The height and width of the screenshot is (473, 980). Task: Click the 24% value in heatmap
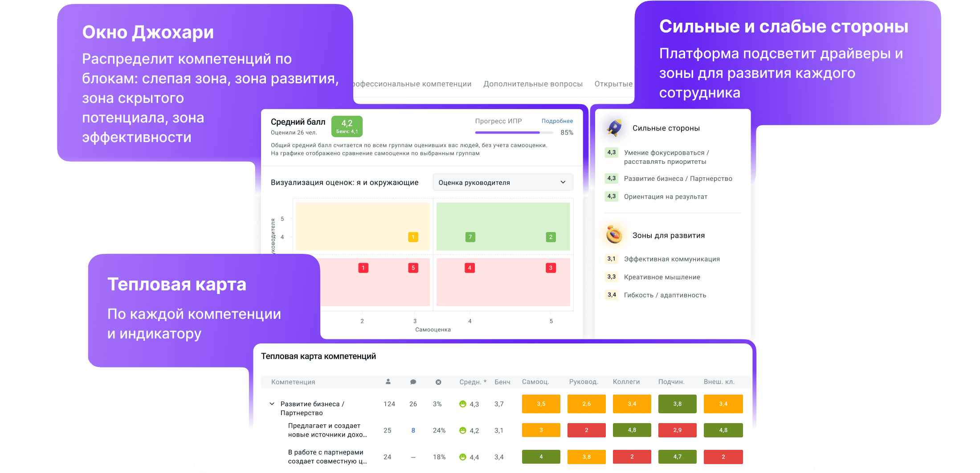[x=439, y=431]
